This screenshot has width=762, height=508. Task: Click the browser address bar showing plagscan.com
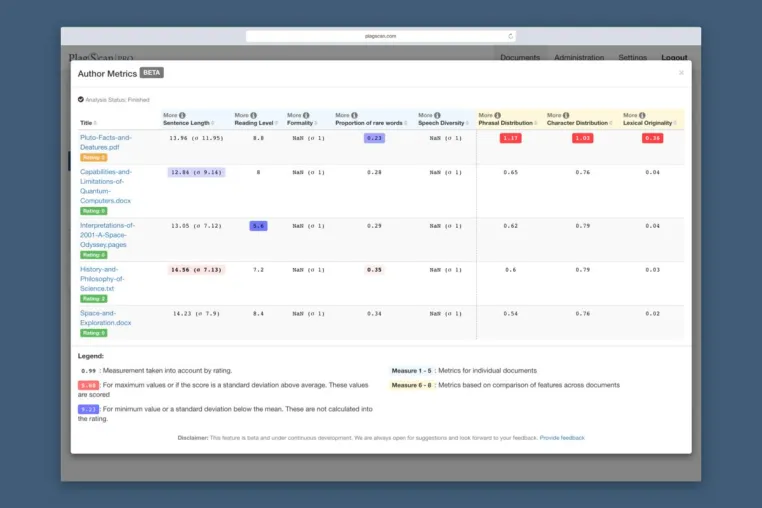(380, 36)
